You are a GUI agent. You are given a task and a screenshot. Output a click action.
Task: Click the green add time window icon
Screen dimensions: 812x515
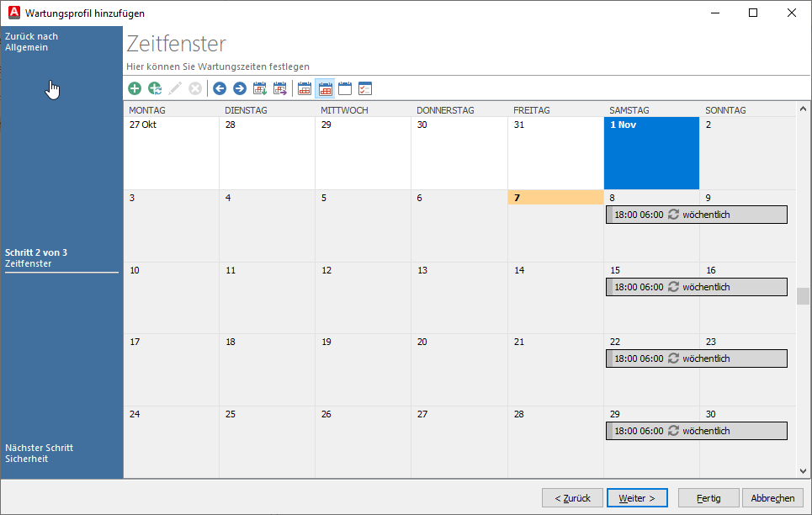pos(135,88)
